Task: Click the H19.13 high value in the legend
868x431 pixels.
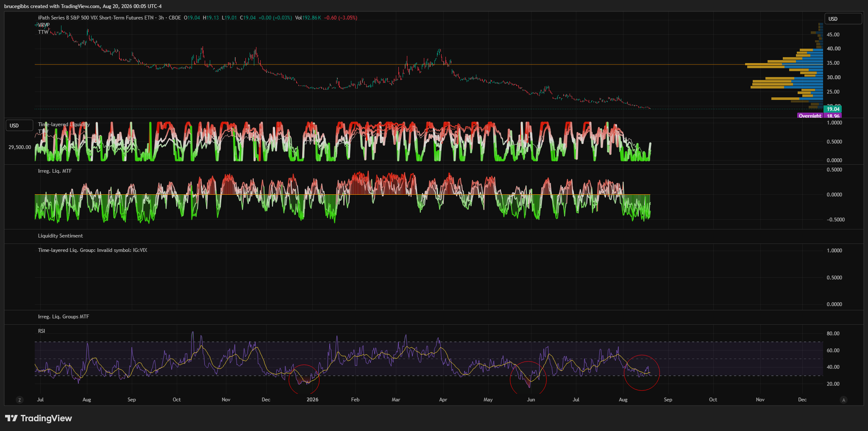Action: point(211,18)
